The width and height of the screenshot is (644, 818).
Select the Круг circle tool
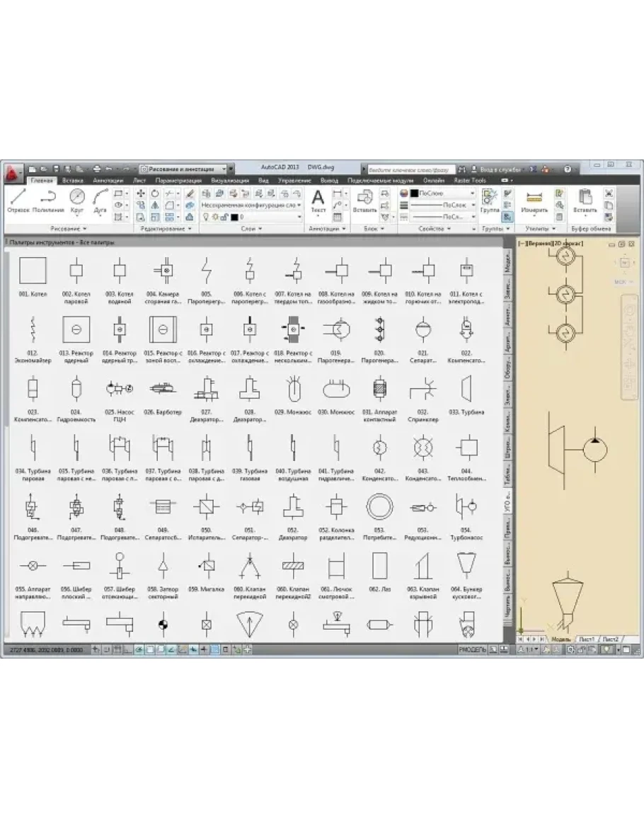click(77, 200)
